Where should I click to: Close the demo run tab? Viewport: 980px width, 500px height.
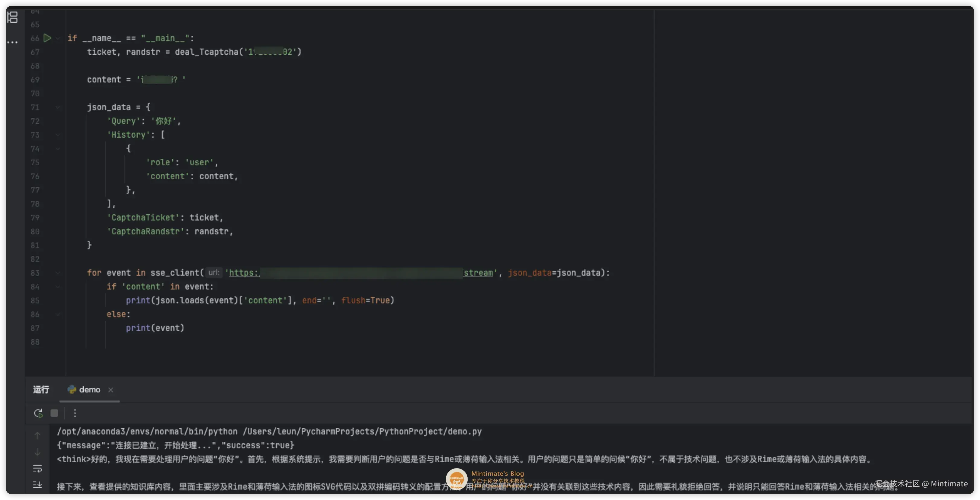click(x=111, y=390)
